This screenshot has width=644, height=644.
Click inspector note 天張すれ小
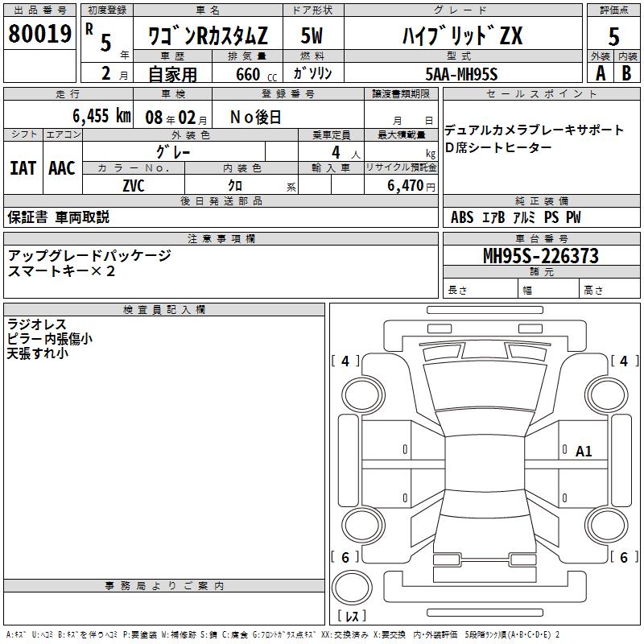coord(37,353)
